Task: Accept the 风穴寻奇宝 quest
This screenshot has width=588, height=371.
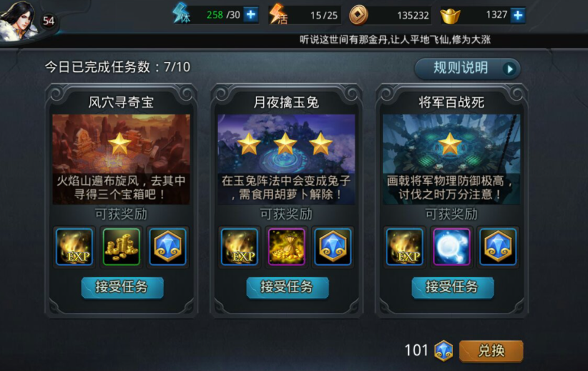Action: point(122,287)
